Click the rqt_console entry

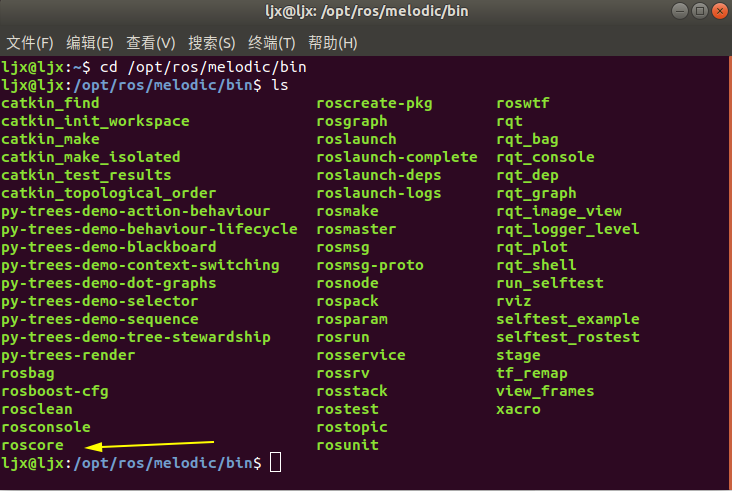545,157
